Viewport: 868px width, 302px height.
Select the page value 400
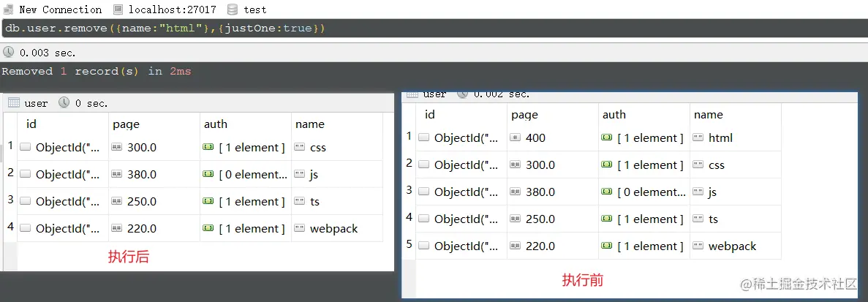click(535, 137)
